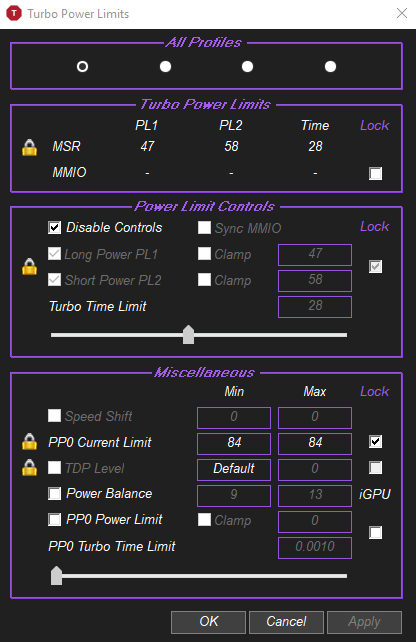Screen dimensions: 416x642
Task: Click the PP0 Current Limit Min field
Action: pos(234,444)
